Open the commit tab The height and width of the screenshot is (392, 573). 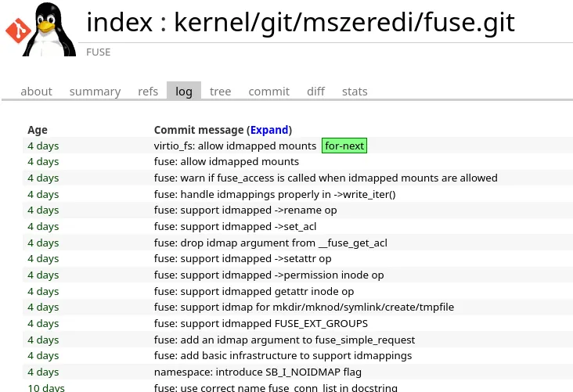(x=269, y=92)
